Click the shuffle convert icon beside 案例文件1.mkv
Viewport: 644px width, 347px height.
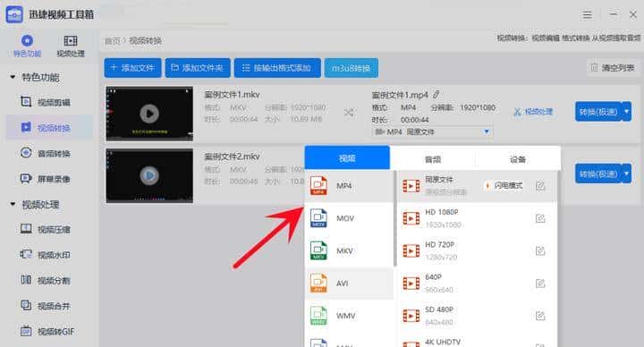349,112
